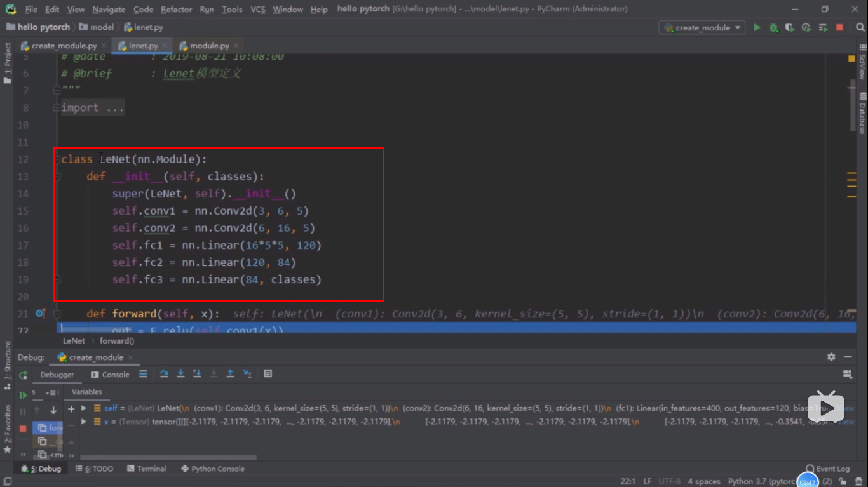The height and width of the screenshot is (487, 868).
Task: Expand the self variable node
Action: click(x=84, y=408)
